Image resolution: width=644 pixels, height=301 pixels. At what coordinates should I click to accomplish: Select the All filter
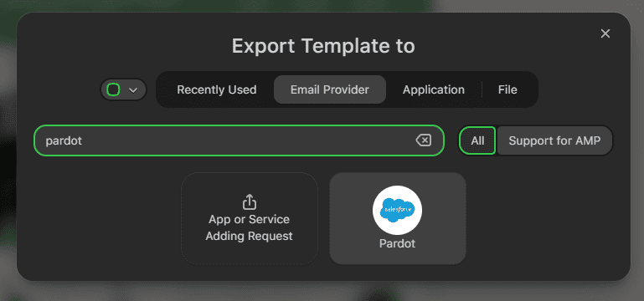pos(477,140)
